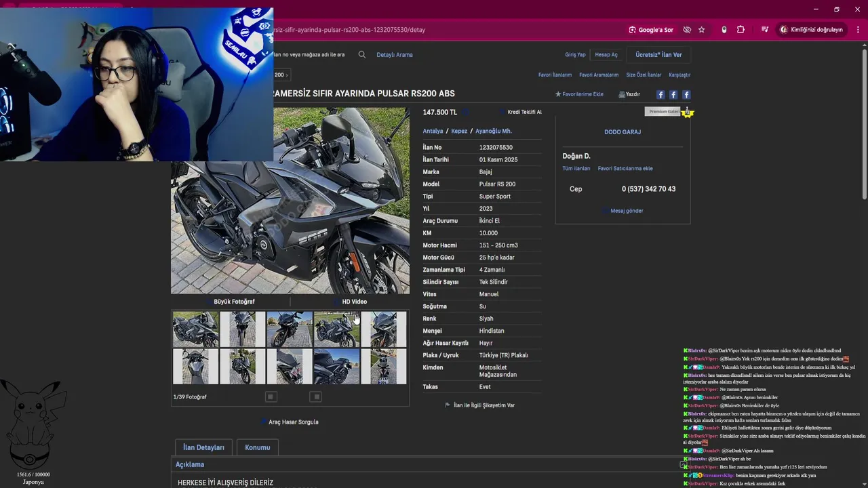Add listing with Favorilerime Ekle star
The width and height of the screenshot is (868, 488).
[x=579, y=94]
